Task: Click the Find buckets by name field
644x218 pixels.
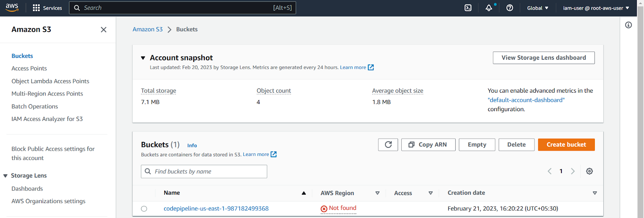Action: [x=204, y=171]
